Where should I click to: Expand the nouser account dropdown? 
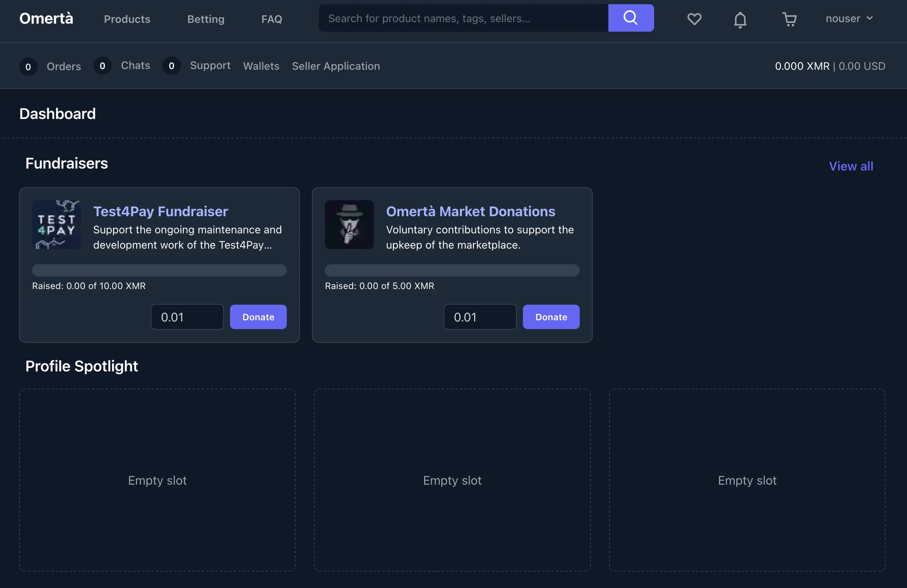click(843, 18)
